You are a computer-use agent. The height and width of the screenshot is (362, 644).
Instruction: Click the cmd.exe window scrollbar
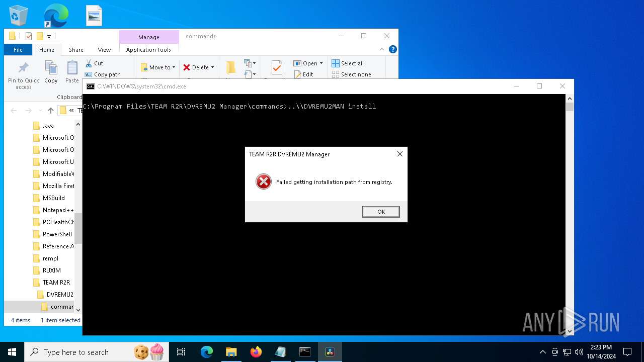tap(570, 215)
